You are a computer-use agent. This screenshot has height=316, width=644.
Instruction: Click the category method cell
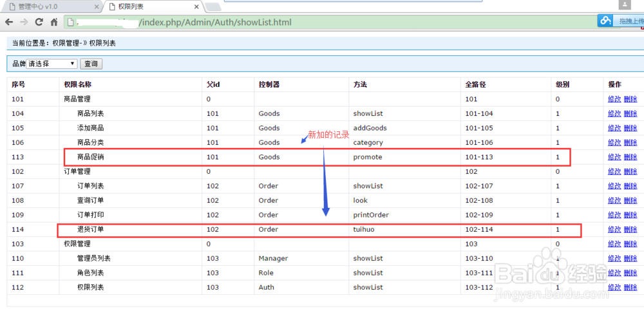(x=368, y=142)
